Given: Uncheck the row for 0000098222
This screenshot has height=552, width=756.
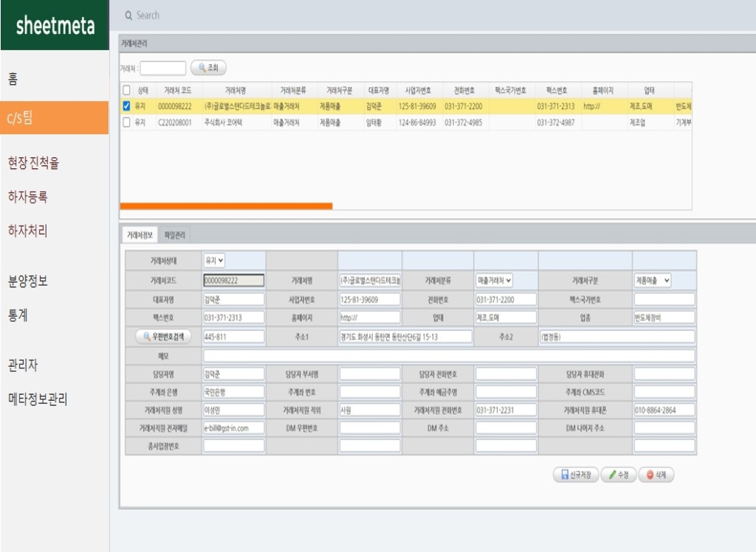Looking at the screenshot, I should (x=126, y=106).
